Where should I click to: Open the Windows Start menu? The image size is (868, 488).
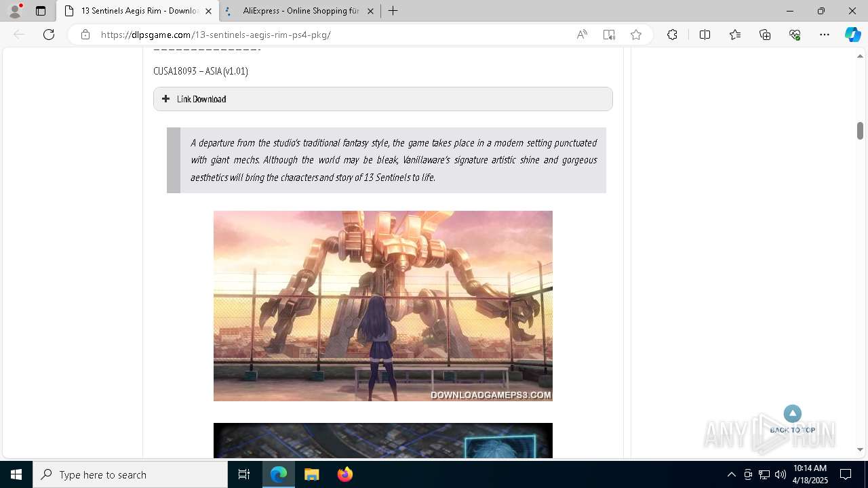tap(16, 474)
